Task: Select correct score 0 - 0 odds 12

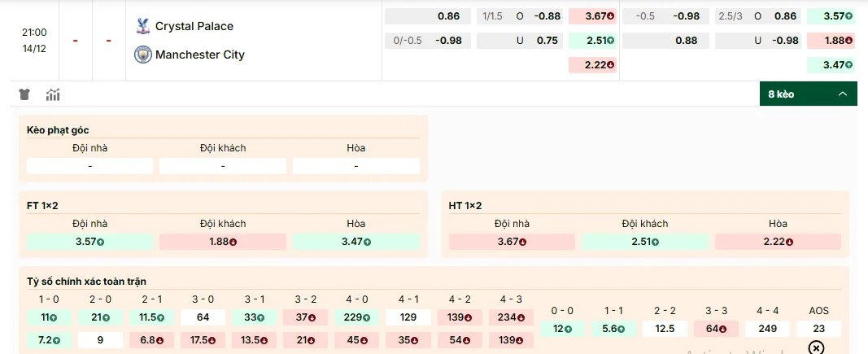Action: coord(562,329)
